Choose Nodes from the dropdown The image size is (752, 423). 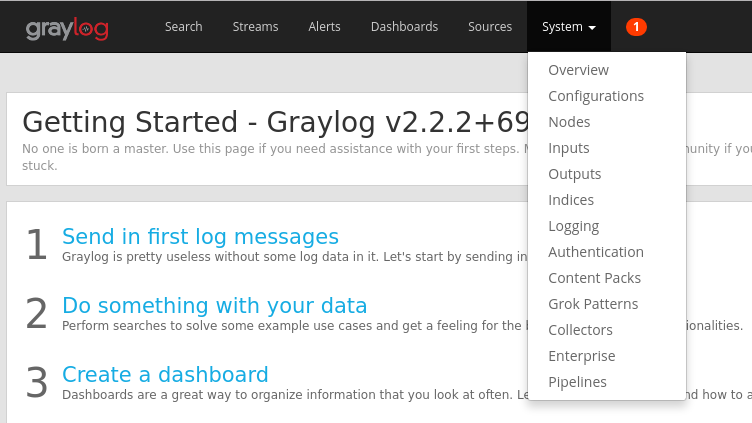point(569,122)
